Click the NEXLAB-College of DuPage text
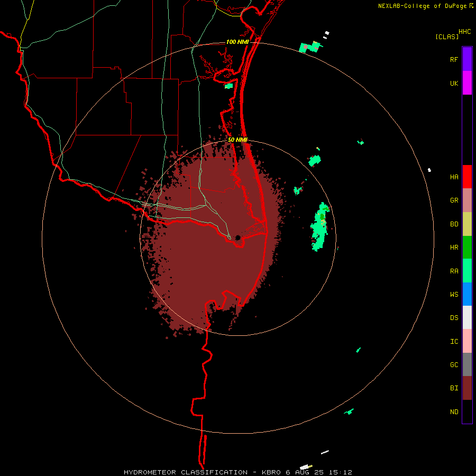Screen dimensions: 476x476 423,6
